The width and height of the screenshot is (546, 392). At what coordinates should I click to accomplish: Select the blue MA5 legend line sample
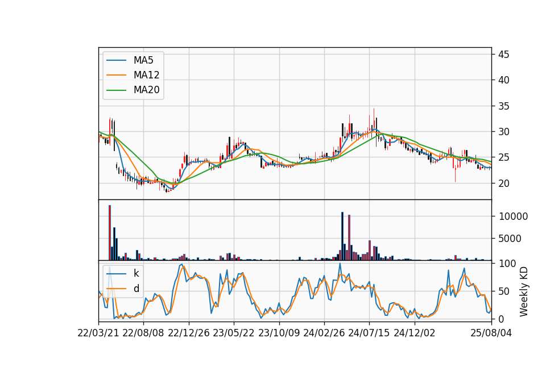point(116,60)
